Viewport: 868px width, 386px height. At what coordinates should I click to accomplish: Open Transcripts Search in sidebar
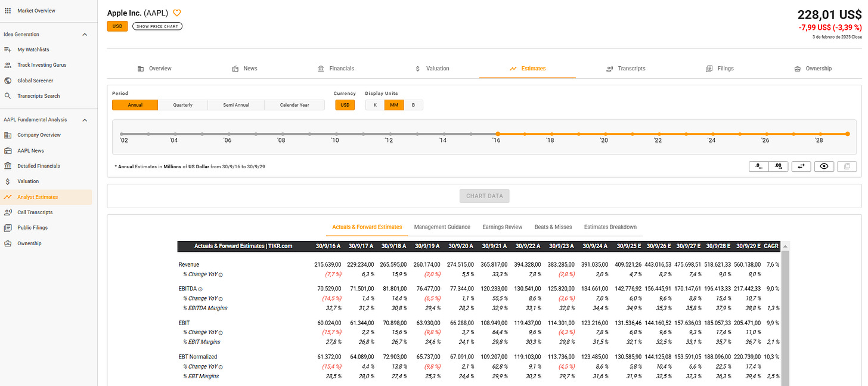coord(38,96)
